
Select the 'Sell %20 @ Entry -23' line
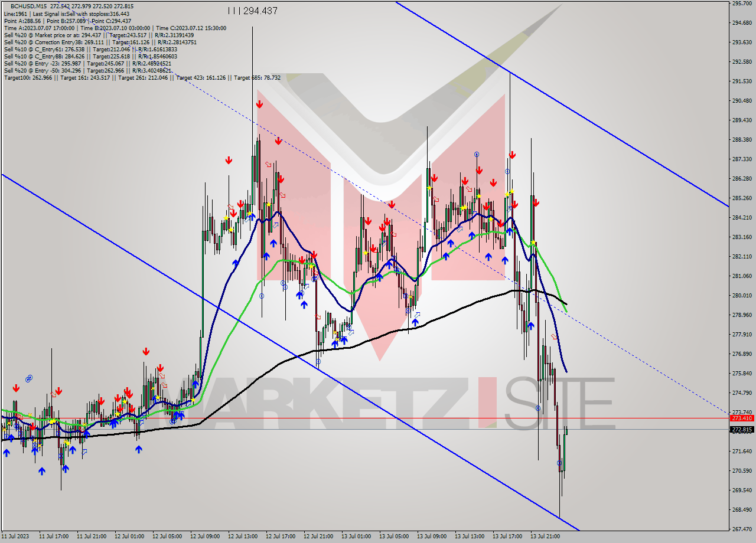click(x=87, y=63)
